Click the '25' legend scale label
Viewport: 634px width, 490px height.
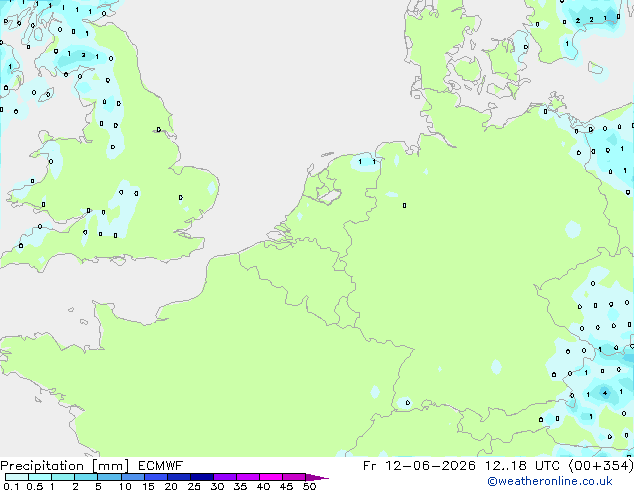point(194,486)
